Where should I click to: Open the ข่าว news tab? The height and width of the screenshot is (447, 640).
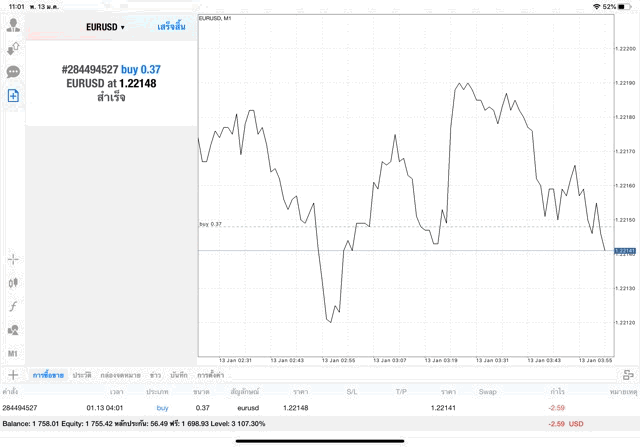tap(155, 375)
